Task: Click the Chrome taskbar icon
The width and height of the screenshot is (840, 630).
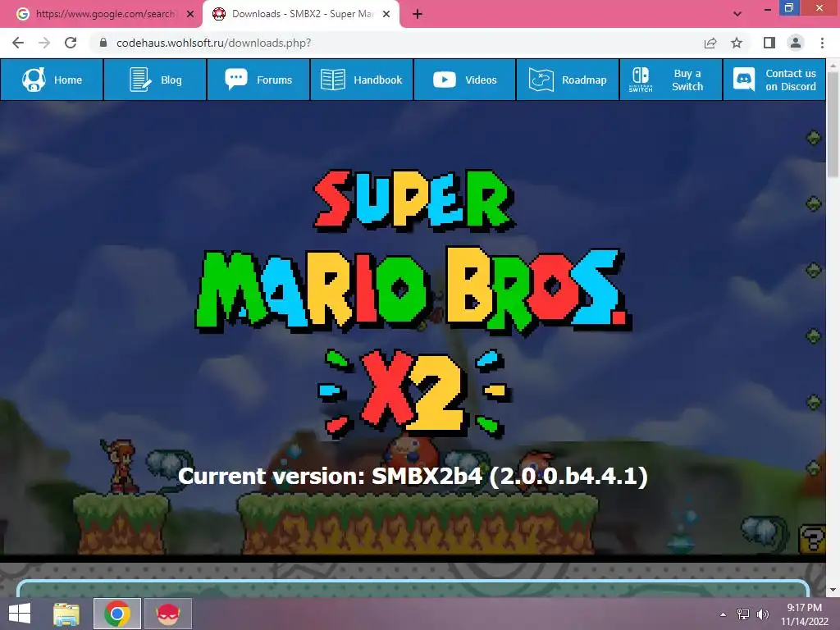Action: point(117,614)
